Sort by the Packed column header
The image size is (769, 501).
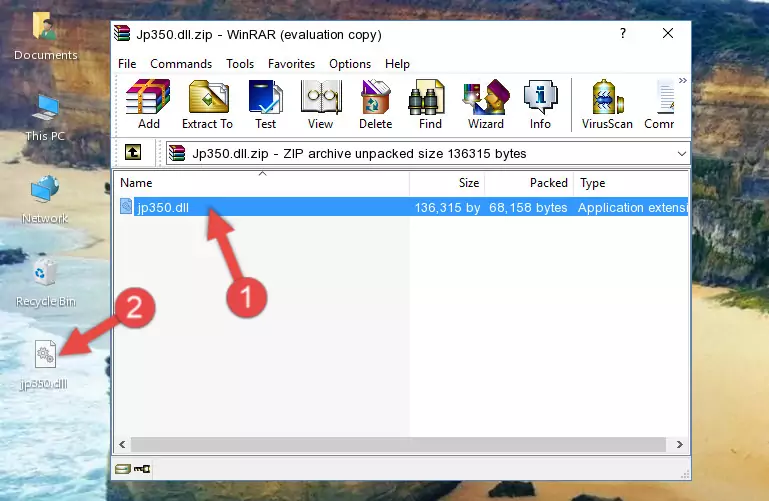[529, 183]
